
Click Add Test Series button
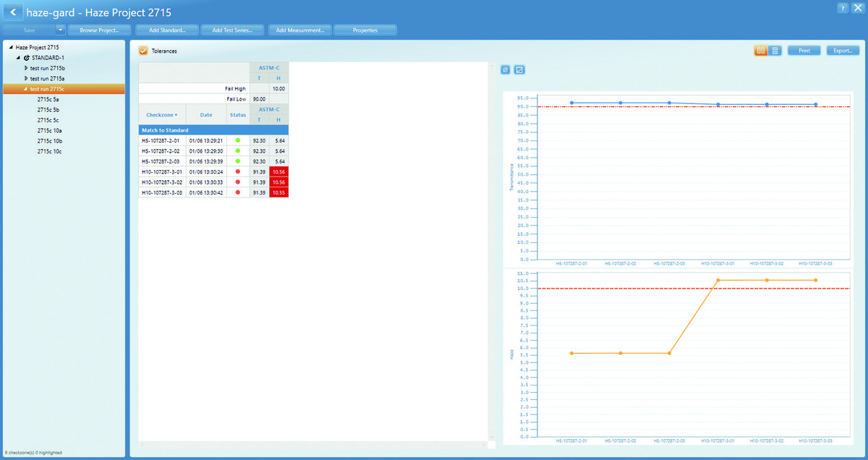coord(232,30)
